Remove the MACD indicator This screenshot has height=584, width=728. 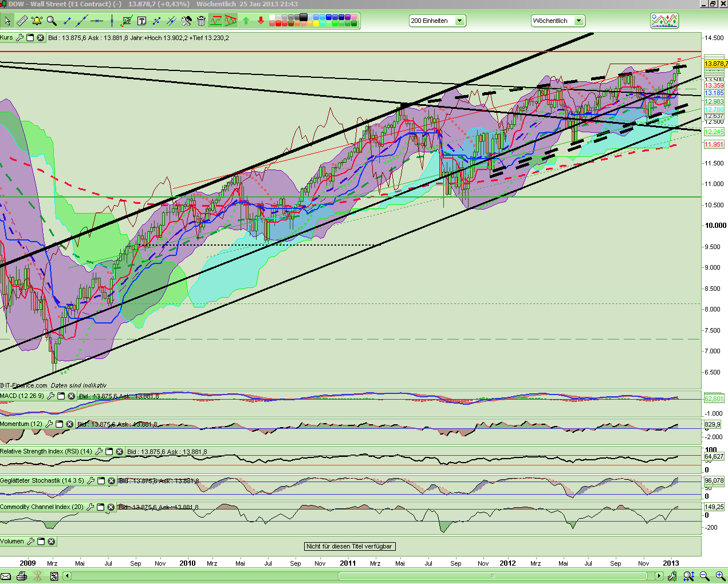tap(72, 396)
